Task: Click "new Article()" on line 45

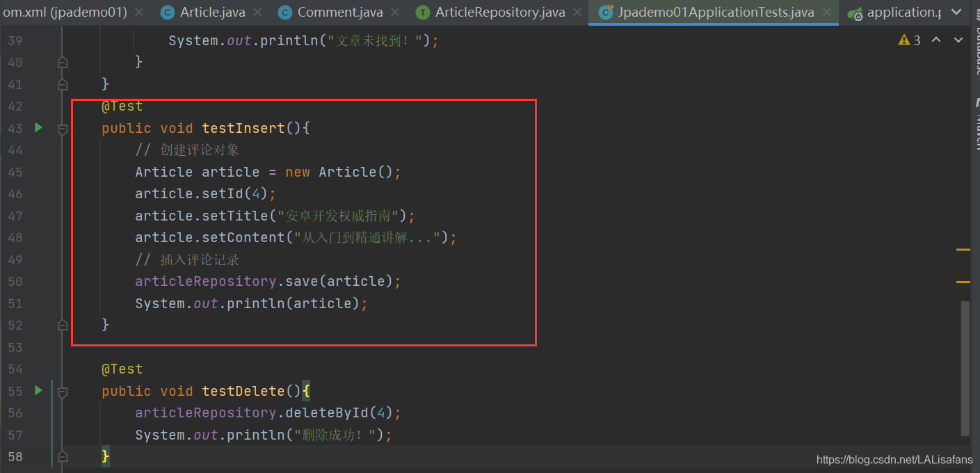Action: [339, 172]
